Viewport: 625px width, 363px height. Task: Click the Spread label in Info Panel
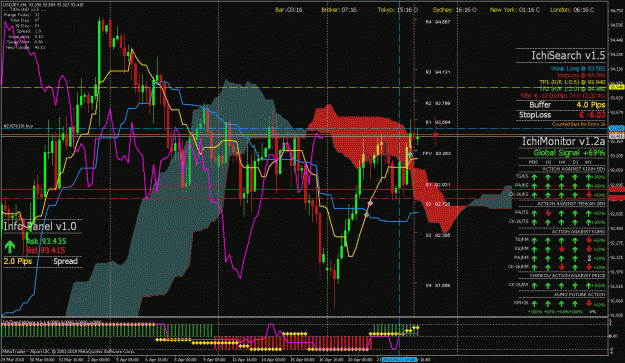click(65, 261)
